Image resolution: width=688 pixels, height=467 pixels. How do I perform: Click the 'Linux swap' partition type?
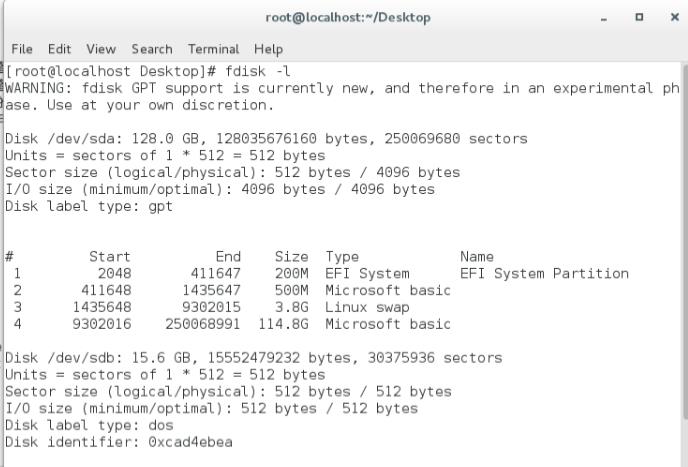[x=367, y=307]
